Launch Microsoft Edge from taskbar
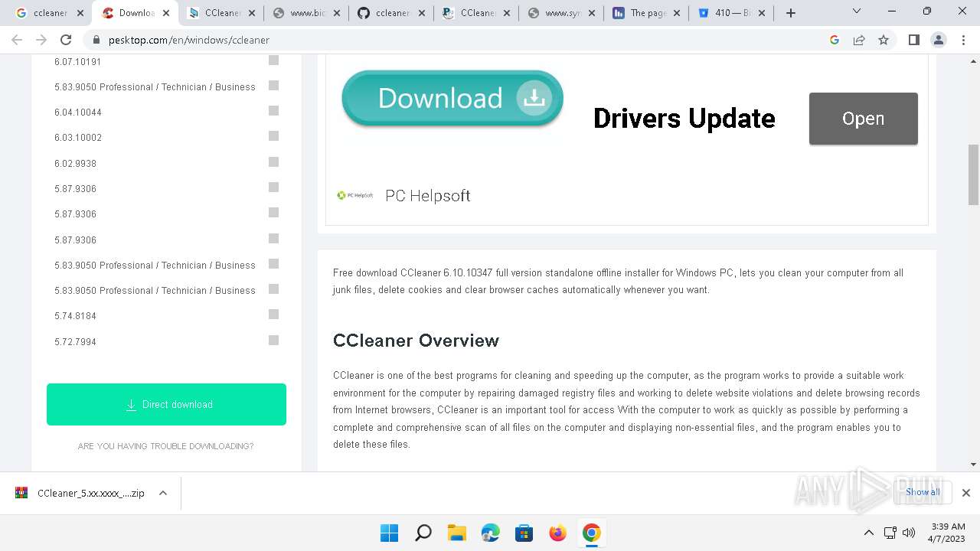Image resolution: width=980 pixels, height=551 pixels. pyautogui.click(x=490, y=533)
